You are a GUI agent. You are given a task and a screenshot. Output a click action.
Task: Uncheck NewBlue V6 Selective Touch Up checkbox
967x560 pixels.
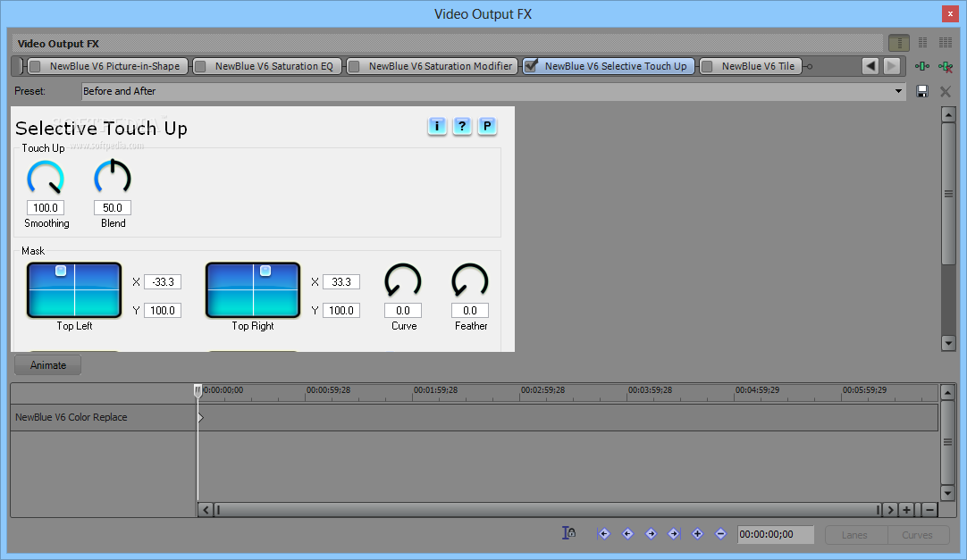[x=530, y=65]
